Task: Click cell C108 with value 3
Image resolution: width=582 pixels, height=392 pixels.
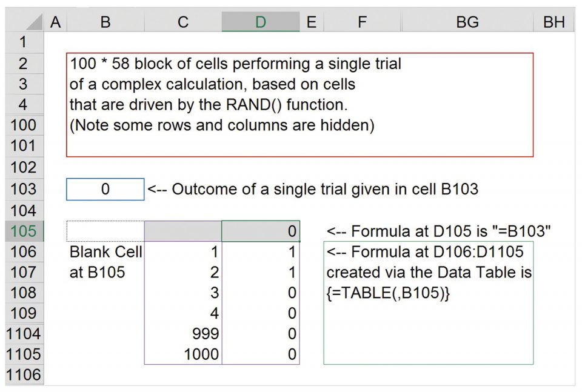Action: point(183,293)
